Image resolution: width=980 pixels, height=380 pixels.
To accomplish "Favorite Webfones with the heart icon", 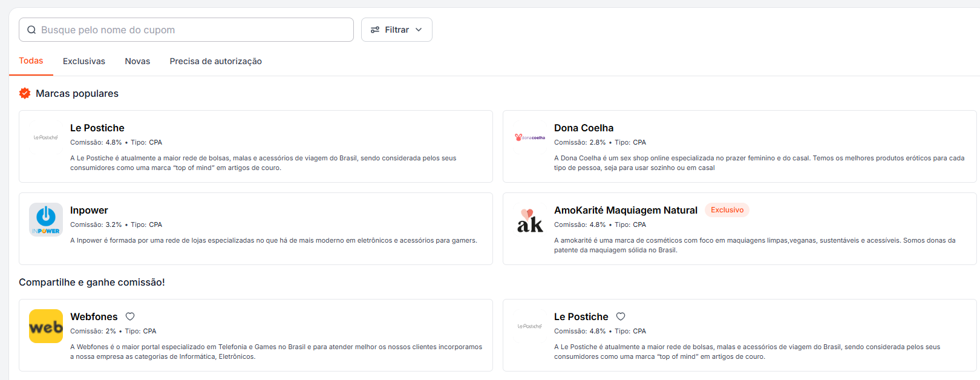I will (130, 316).
